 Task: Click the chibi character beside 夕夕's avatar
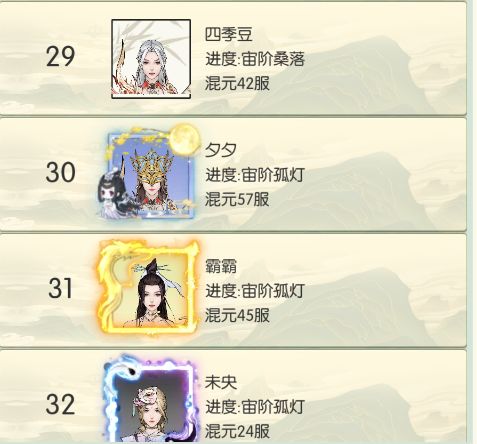[113, 193]
